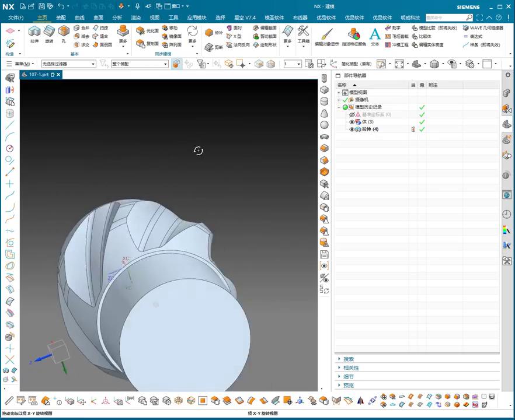This screenshot has height=420, width=515.
Task: Select the 孔 (Hole) tool
Action: tap(64, 33)
